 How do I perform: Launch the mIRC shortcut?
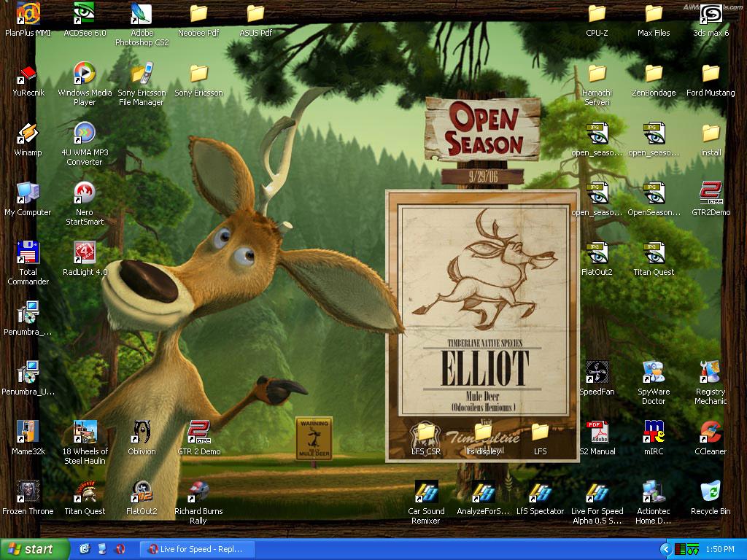tap(654, 432)
